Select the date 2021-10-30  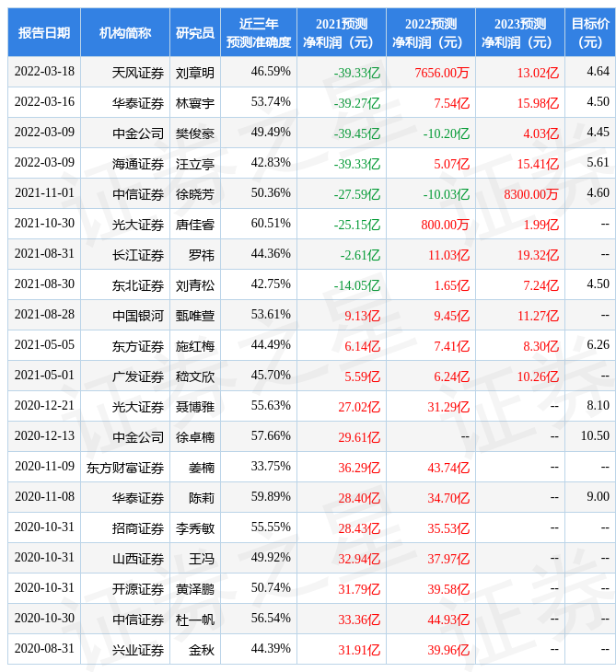tap(44, 224)
